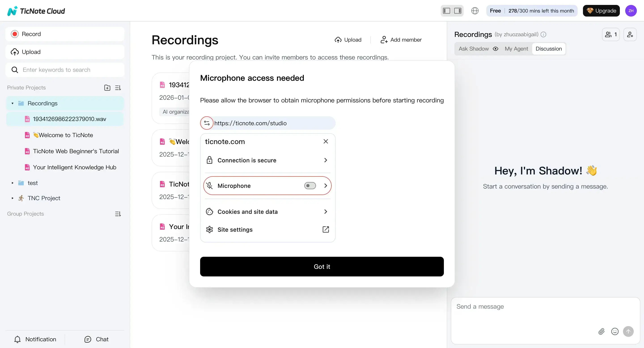Disable the Microphone permission toggle
This screenshot has height=348, width=644.
310,185
